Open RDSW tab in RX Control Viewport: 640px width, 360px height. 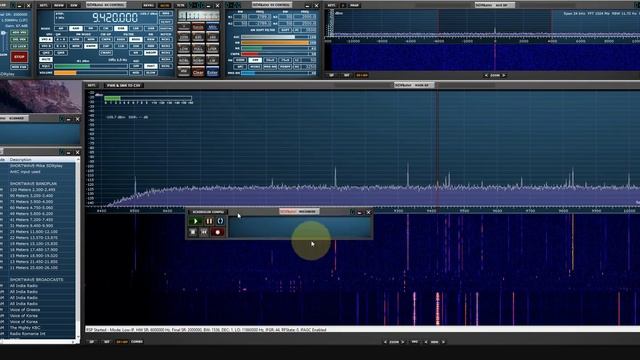[x=59, y=5]
